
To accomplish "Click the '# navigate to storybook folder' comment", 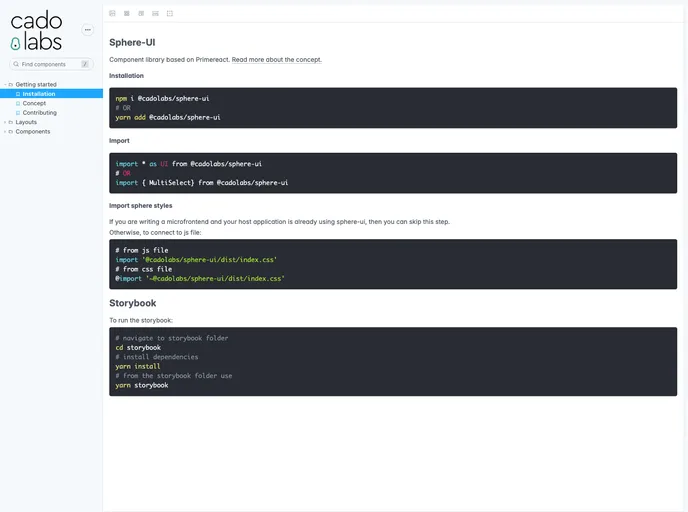I will [172, 338].
